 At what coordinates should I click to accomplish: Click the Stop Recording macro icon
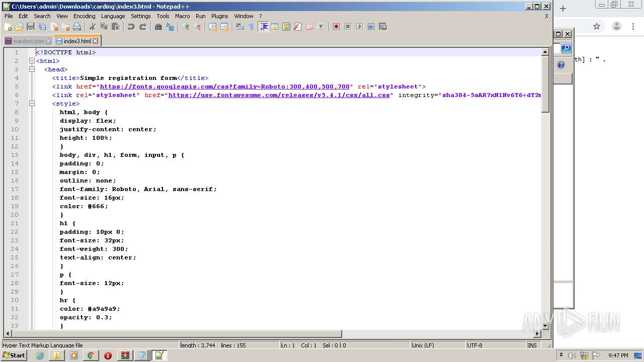pos(348,27)
